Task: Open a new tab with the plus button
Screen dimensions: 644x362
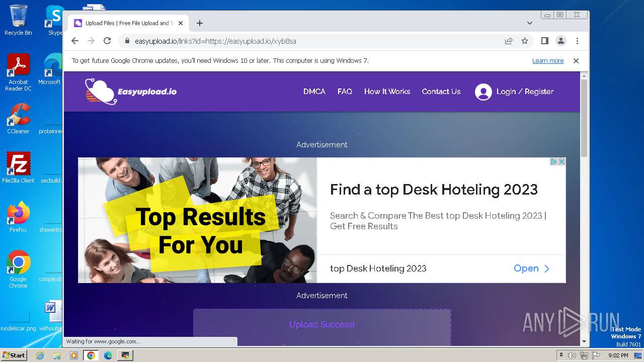Action: pyautogui.click(x=200, y=23)
